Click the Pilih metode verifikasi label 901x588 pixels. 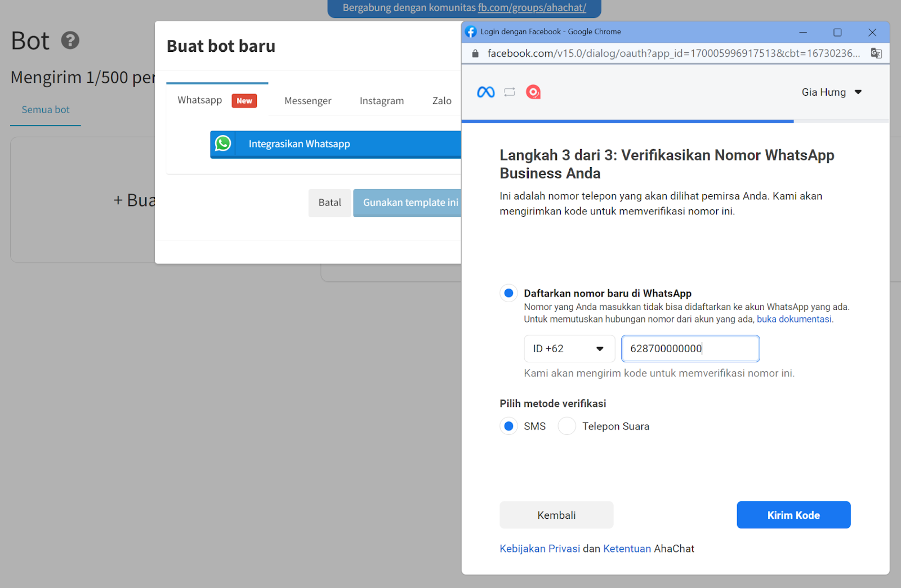point(553,403)
